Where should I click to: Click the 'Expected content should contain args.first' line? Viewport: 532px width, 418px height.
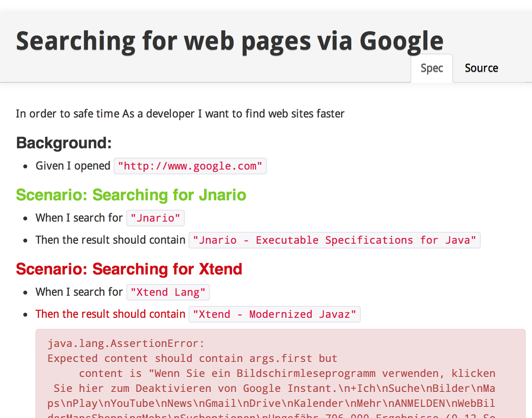click(192, 358)
